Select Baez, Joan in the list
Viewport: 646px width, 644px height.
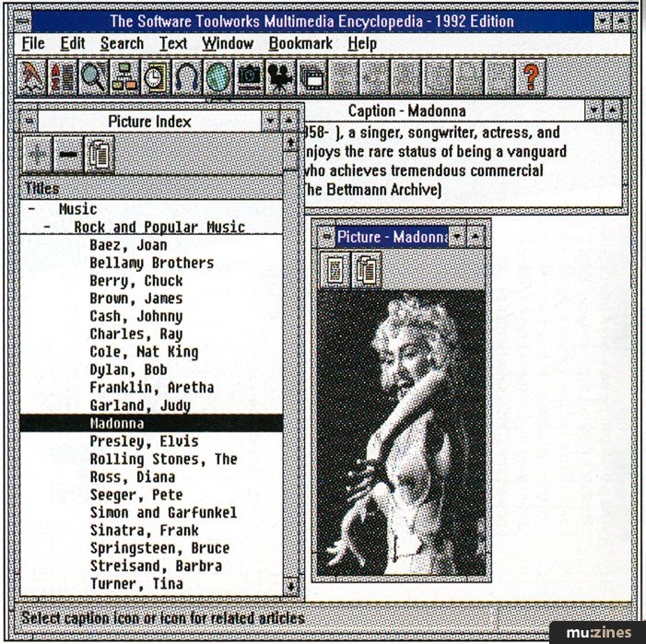click(128, 245)
